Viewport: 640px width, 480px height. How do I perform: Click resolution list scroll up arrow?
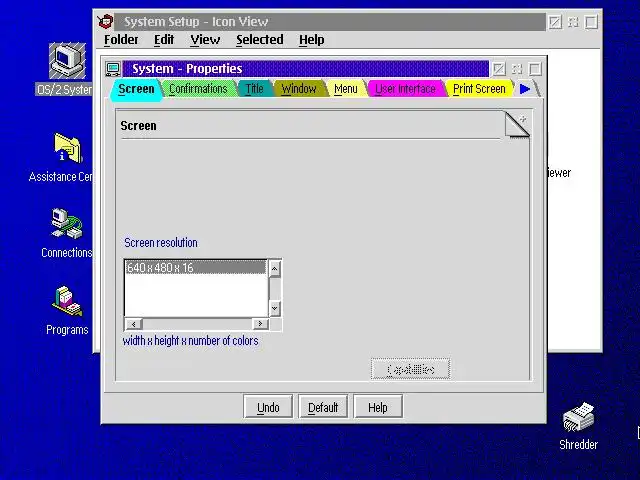pyautogui.click(x=274, y=269)
